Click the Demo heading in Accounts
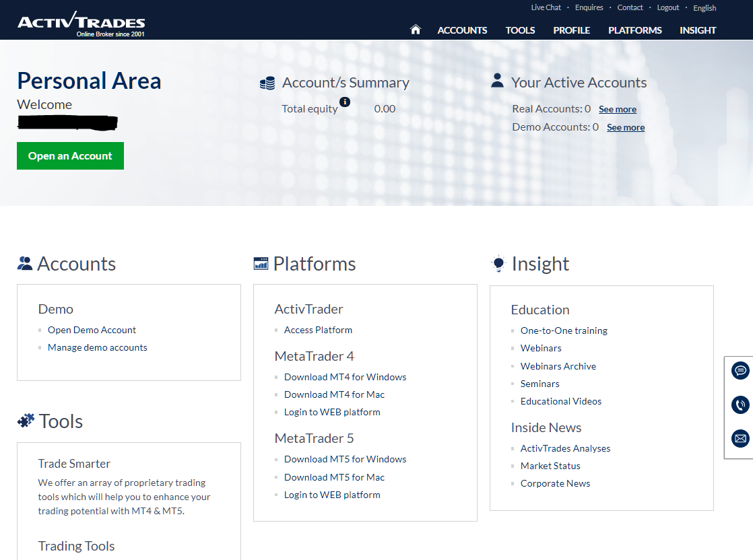 click(x=56, y=309)
